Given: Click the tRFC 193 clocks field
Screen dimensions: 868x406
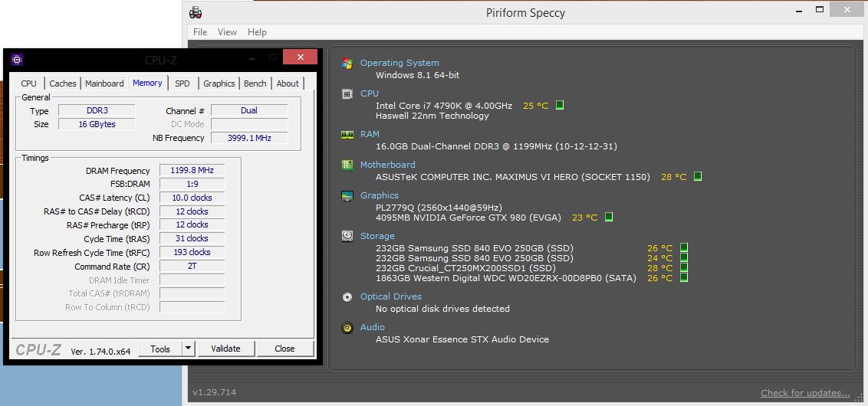Looking at the screenshot, I should pos(192,252).
